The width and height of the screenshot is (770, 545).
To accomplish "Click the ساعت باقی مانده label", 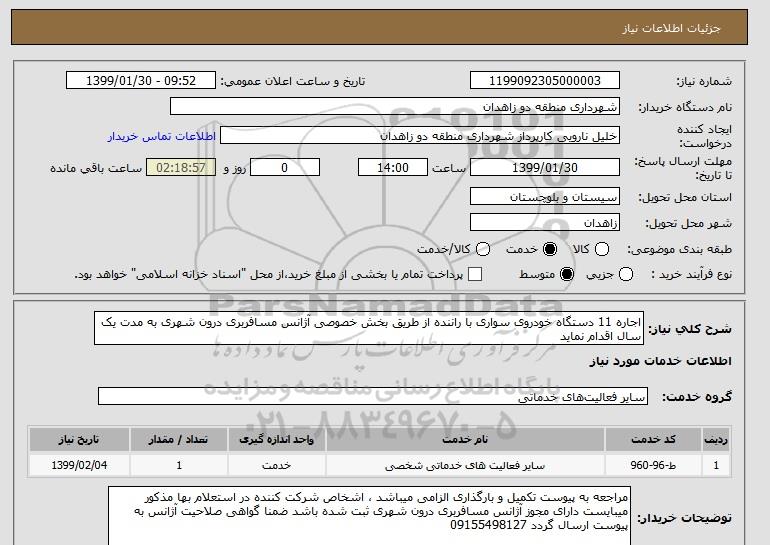I will click(96, 168).
